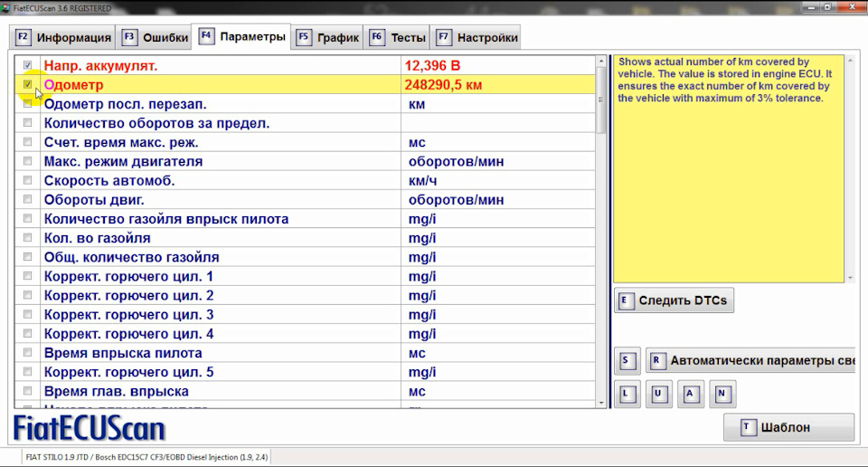Image resolution: width=868 pixels, height=467 pixels.
Task: Enable Одометр посл. перезап. checkbox
Action: (28, 103)
